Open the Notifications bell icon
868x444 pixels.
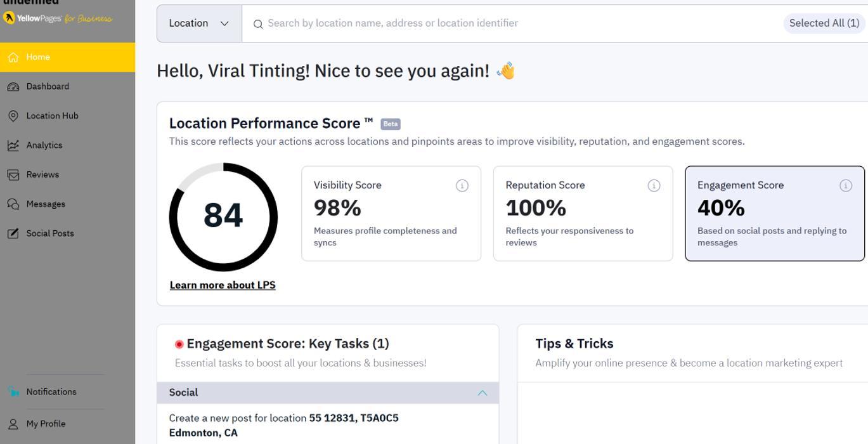(x=13, y=392)
